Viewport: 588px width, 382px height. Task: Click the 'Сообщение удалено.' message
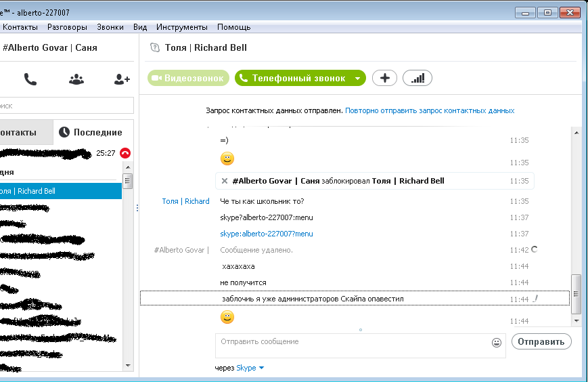(256, 250)
